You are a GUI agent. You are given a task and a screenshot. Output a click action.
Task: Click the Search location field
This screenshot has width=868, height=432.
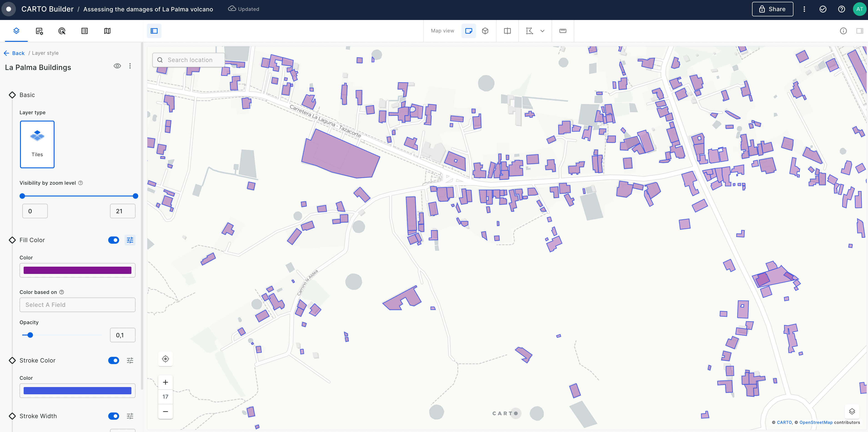pyautogui.click(x=189, y=60)
